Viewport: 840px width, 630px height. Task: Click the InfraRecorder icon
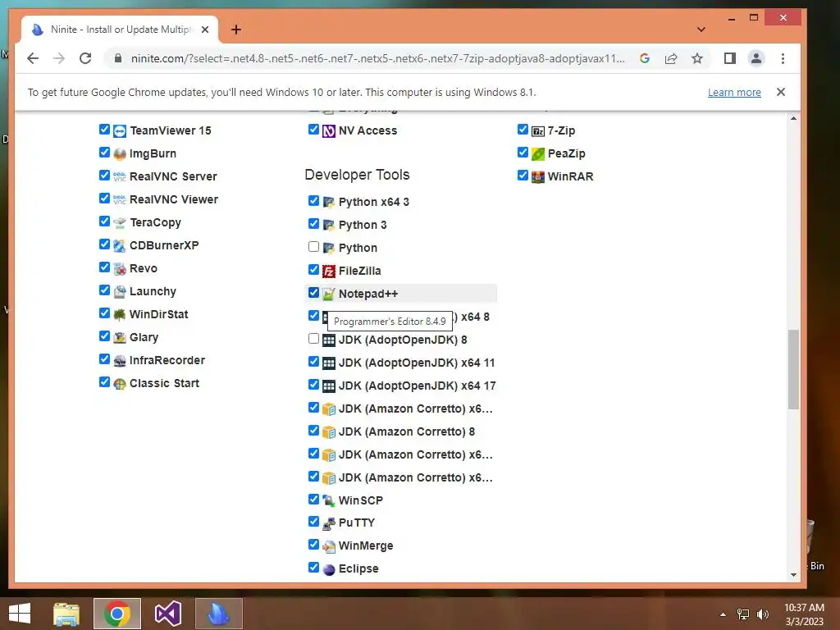tap(120, 361)
